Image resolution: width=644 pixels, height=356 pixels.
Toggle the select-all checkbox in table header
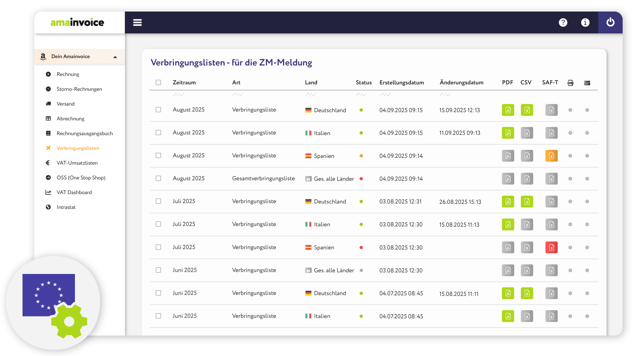pos(158,82)
